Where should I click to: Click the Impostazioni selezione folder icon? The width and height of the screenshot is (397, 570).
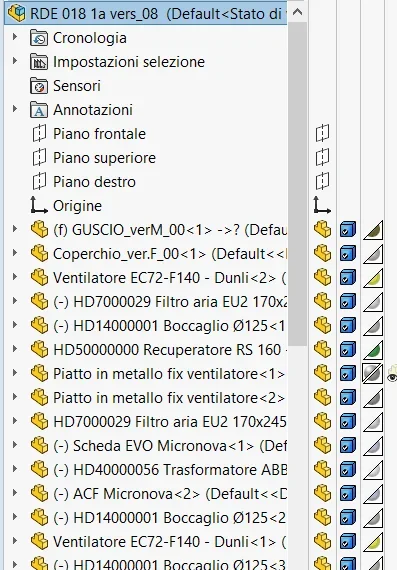pyautogui.click(x=39, y=62)
